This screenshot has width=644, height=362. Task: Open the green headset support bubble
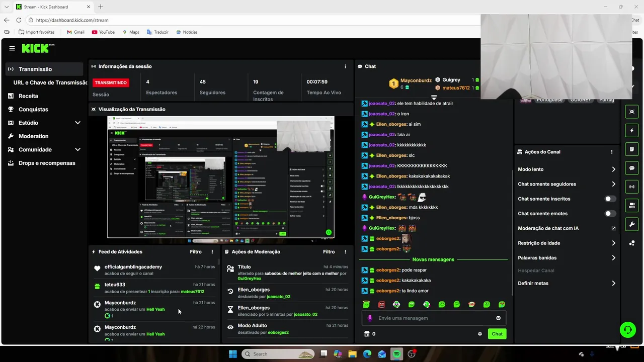point(627,330)
